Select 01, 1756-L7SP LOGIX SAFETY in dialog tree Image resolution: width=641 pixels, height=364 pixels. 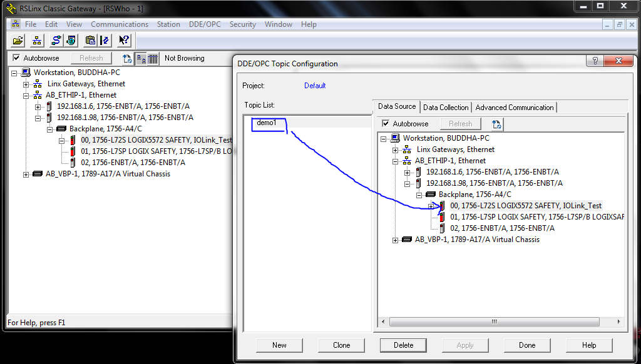[x=536, y=217]
